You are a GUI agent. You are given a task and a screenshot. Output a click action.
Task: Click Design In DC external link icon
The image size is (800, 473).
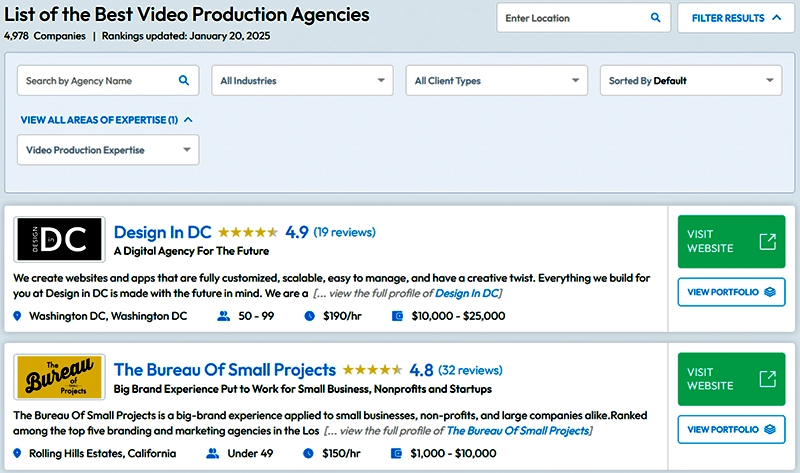767,241
